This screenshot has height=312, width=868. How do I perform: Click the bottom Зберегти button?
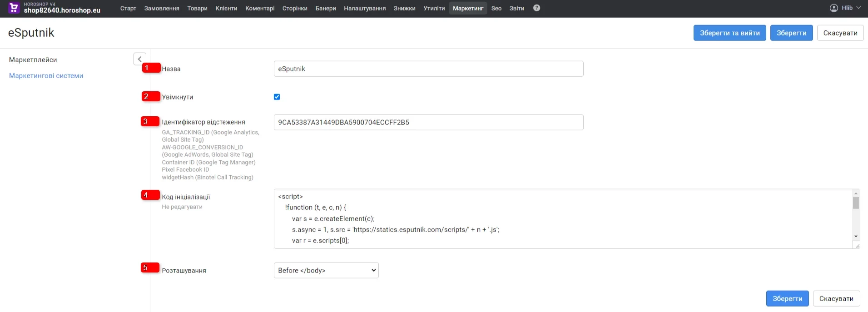tap(787, 298)
